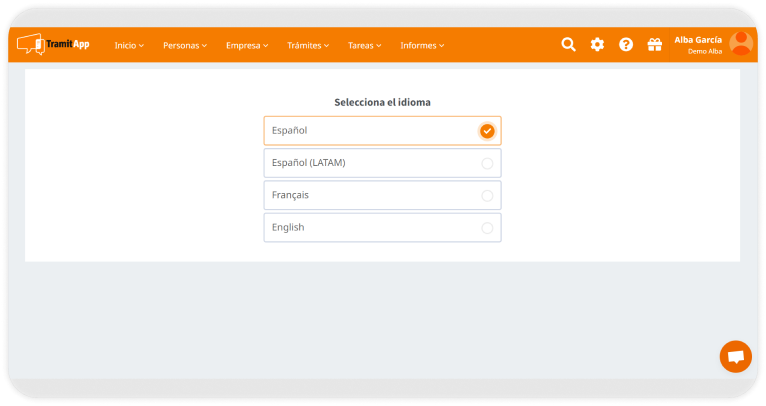
Task: Select Español (LATAM) radio button
Action: (487, 163)
